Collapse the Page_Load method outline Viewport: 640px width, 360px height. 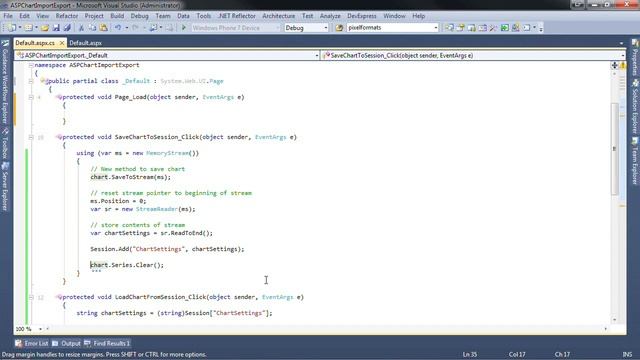point(31,97)
